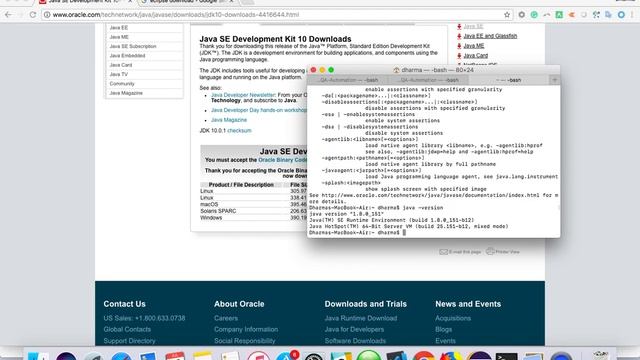This screenshot has width=640, height=360.
Task: Select the rightmost -bash Terminal tab
Action: [x=509, y=80]
